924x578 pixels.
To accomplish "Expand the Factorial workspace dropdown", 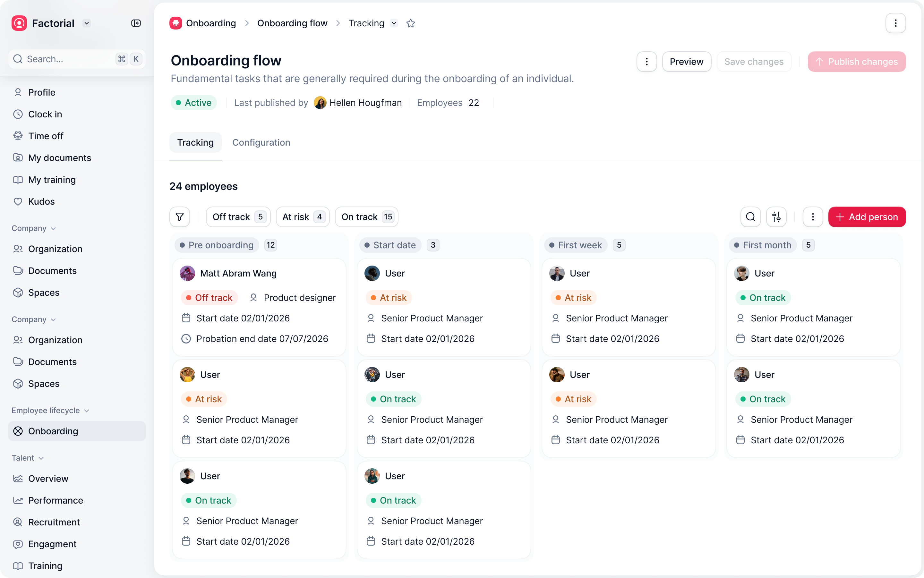I will 87,23.
